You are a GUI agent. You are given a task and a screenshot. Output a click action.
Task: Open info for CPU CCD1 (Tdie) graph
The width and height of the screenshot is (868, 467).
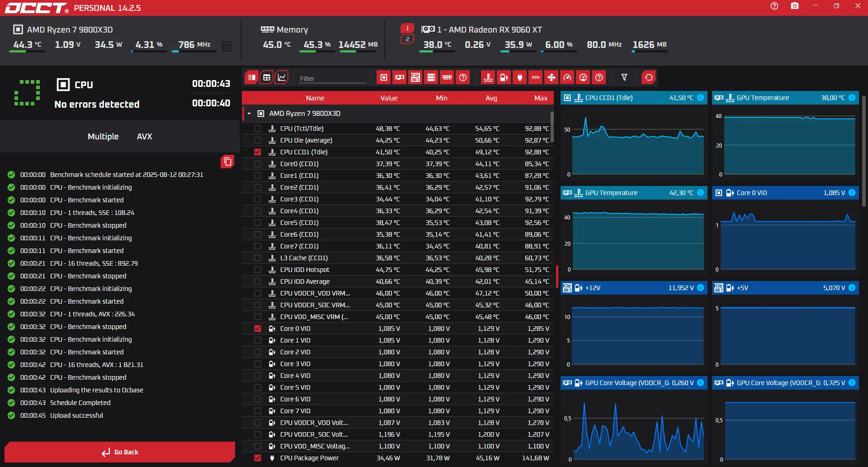point(700,98)
